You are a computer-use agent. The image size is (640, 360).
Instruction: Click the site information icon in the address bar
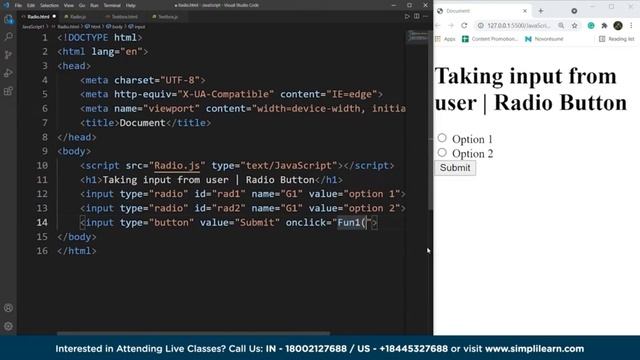point(481,25)
